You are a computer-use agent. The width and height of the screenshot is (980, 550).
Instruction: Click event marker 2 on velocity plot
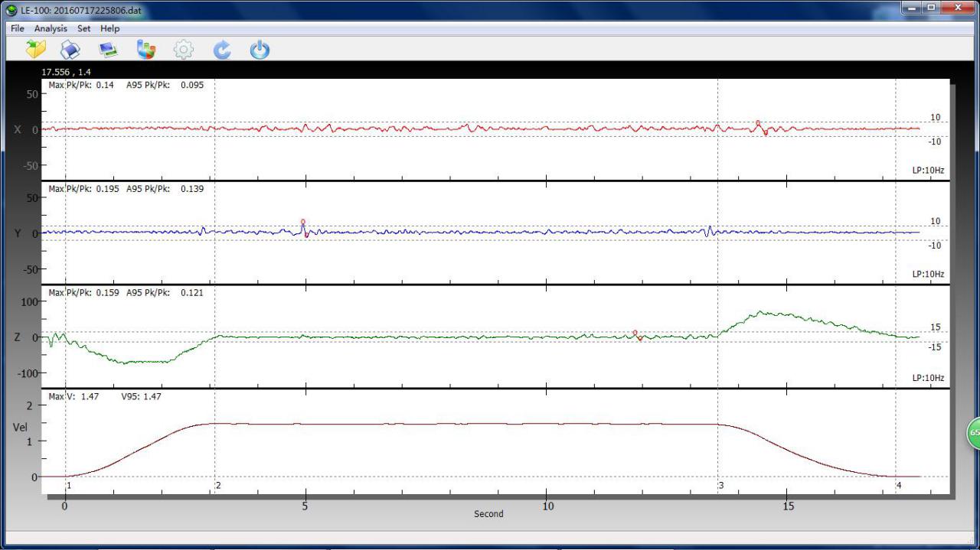tap(218, 486)
